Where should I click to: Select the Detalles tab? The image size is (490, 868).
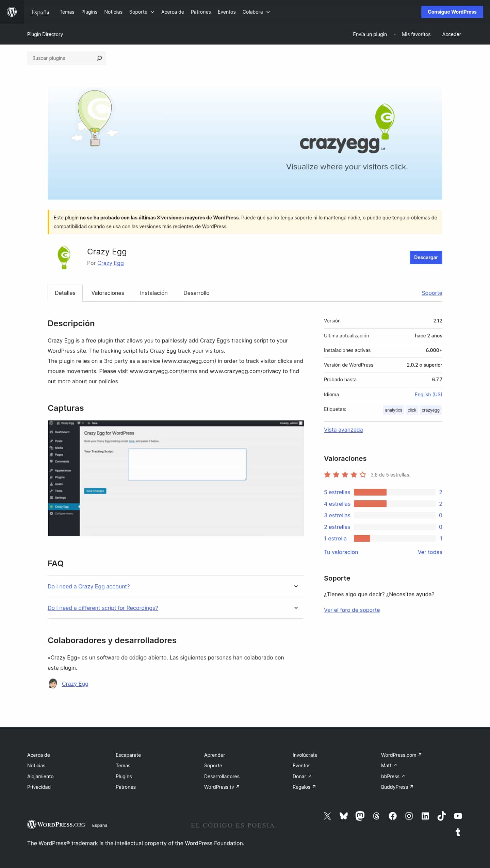point(65,293)
